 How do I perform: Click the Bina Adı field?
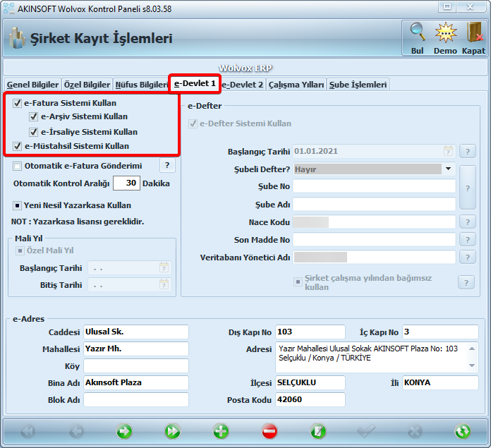point(136,382)
